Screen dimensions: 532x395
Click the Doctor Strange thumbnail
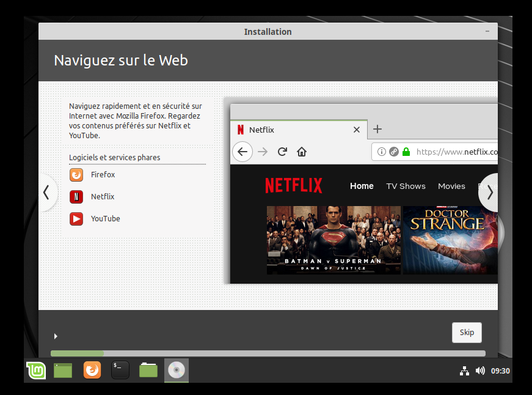450,240
